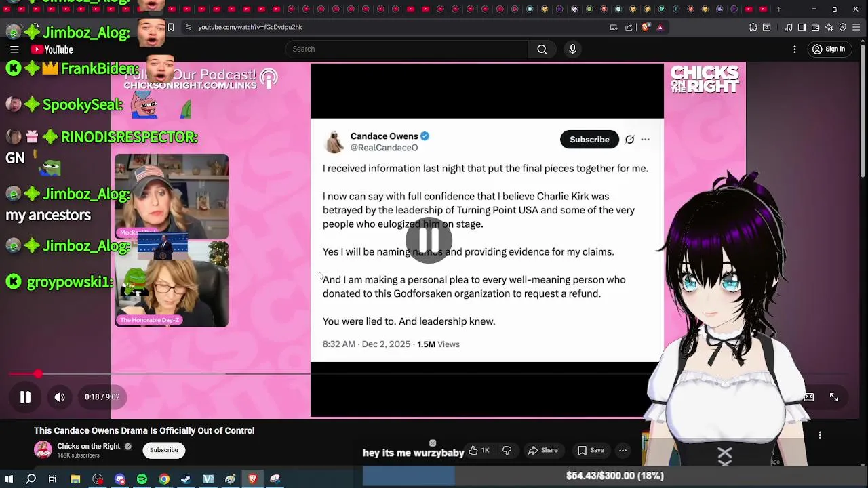This screenshot has height=488, width=868.
Task: Bookmark this page in the address bar
Action: coord(171,27)
